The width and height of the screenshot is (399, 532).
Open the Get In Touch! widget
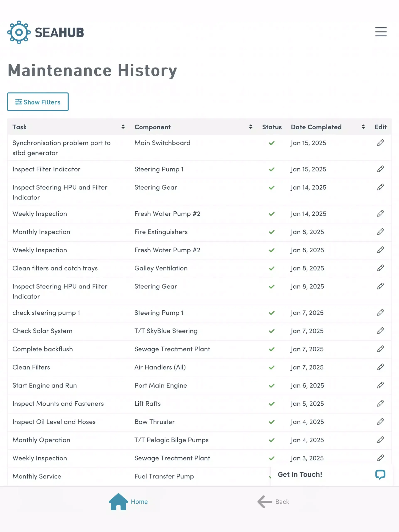coord(331,474)
